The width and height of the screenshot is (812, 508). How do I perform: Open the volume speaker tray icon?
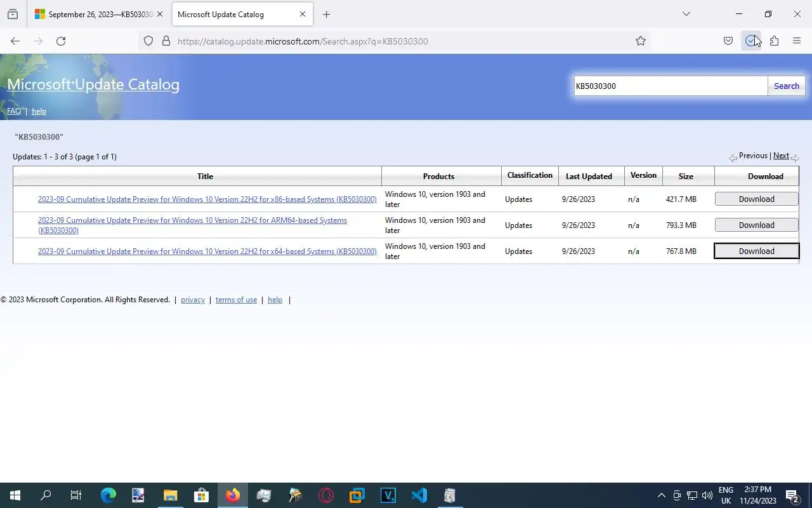pyautogui.click(x=707, y=495)
